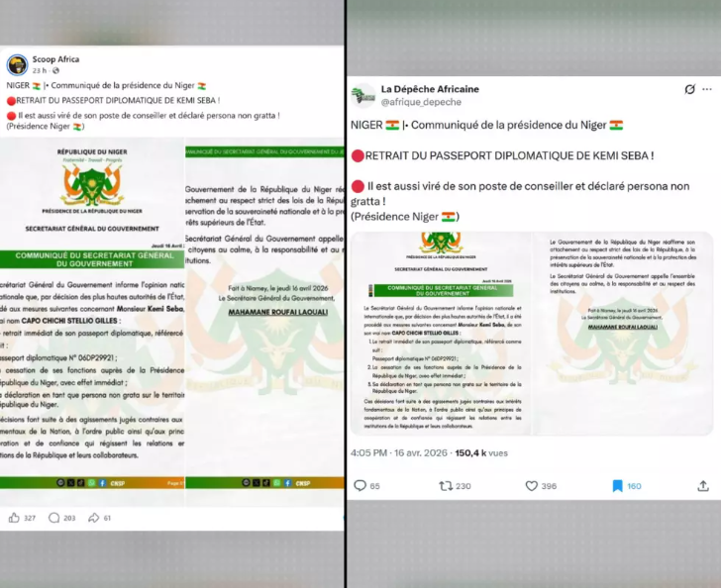722x588 pixels.
Task: Open tweet three-dot more options menu
Action: pos(707,89)
